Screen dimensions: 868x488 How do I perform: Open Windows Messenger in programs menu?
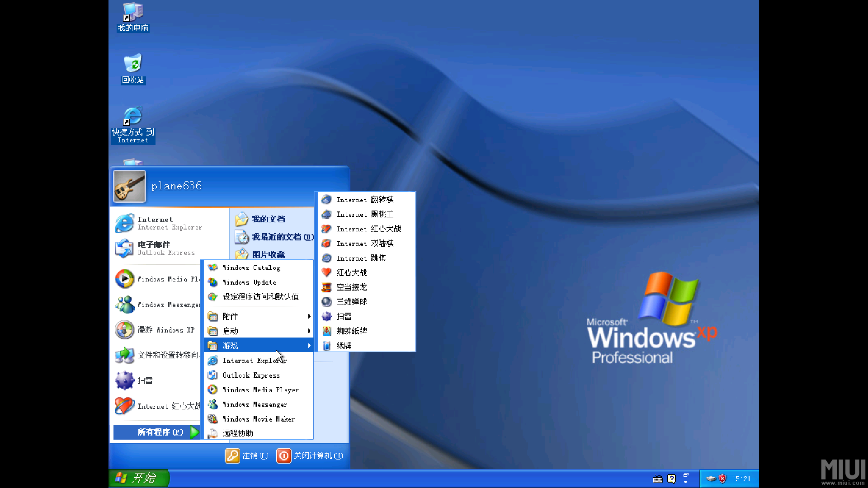(259, 404)
